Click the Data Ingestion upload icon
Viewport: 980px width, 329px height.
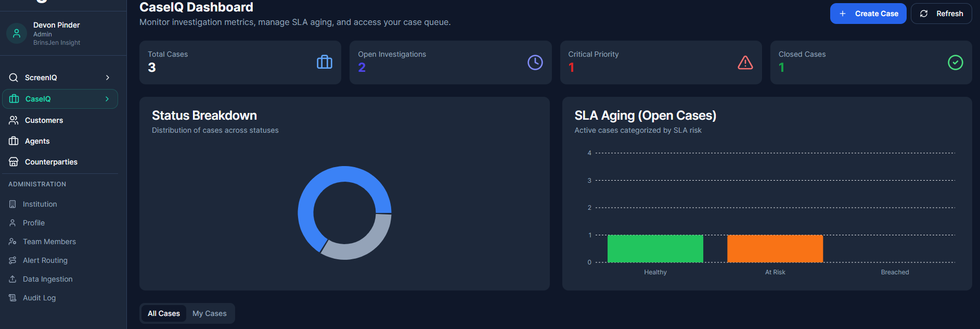12,279
